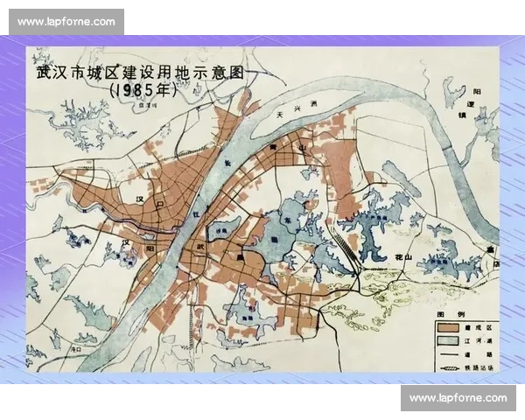Screen dimensions: 525x420
Task: Select the blue 江河湖 legend swatch
Action: pyautogui.click(x=447, y=340)
